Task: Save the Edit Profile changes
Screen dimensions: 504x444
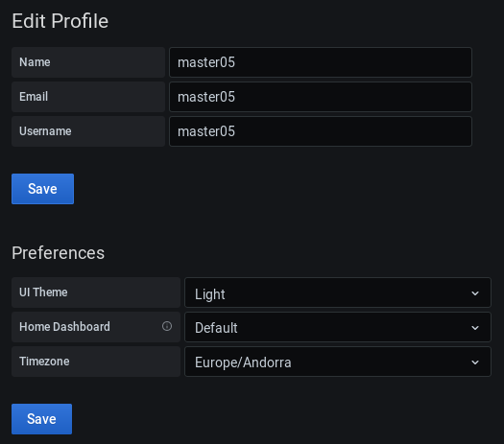Action: (x=43, y=189)
